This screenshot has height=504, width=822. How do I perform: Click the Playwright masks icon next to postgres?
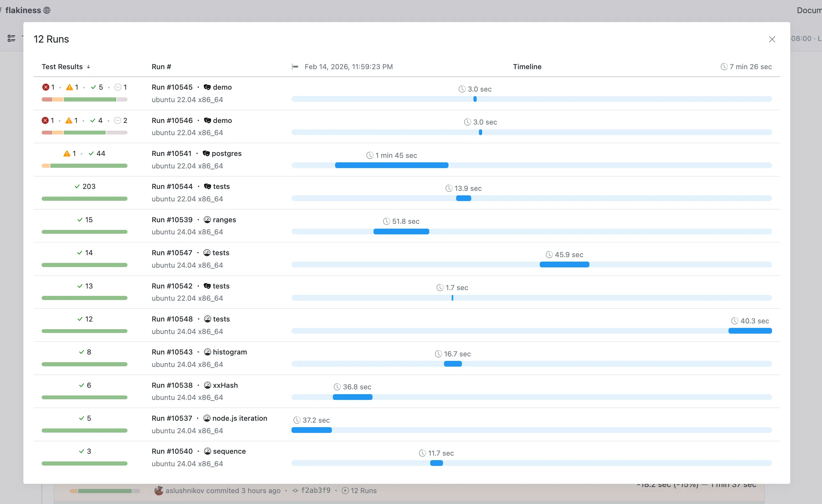click(206, 153)
